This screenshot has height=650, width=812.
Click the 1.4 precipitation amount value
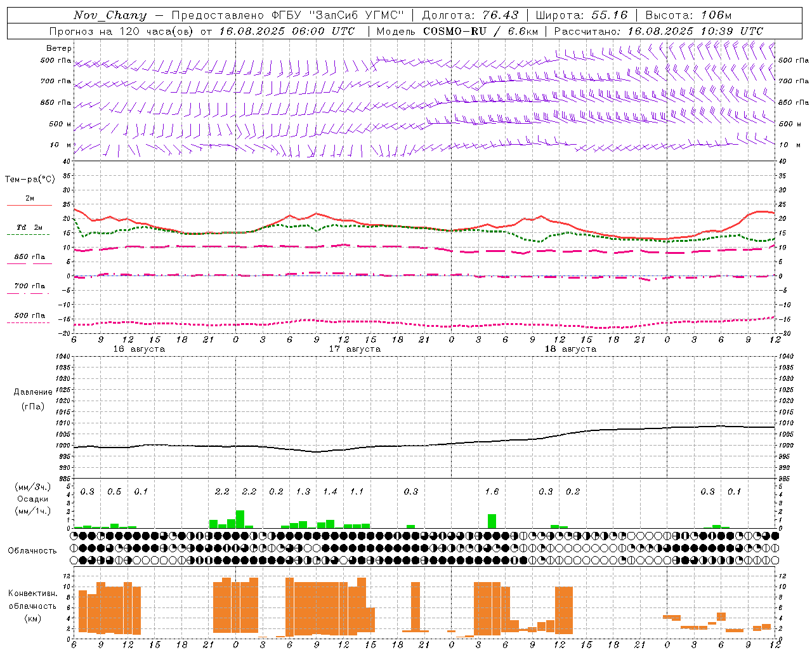[330, 491]
